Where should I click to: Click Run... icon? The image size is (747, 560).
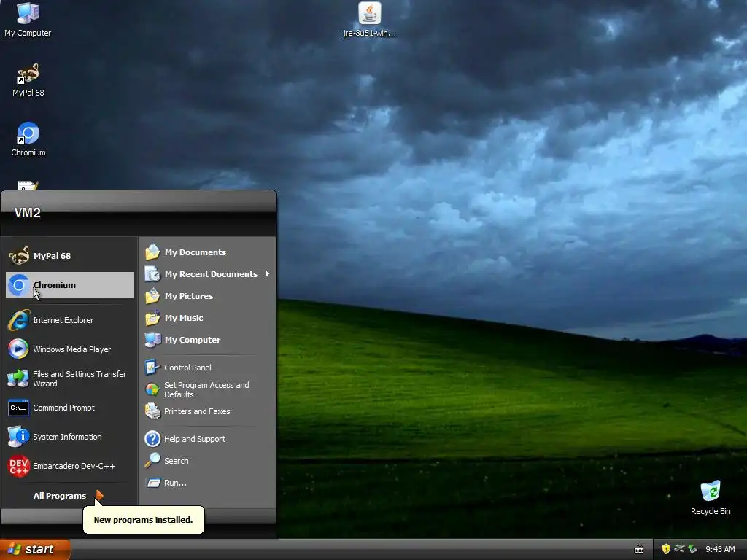[x=152, y=483]
